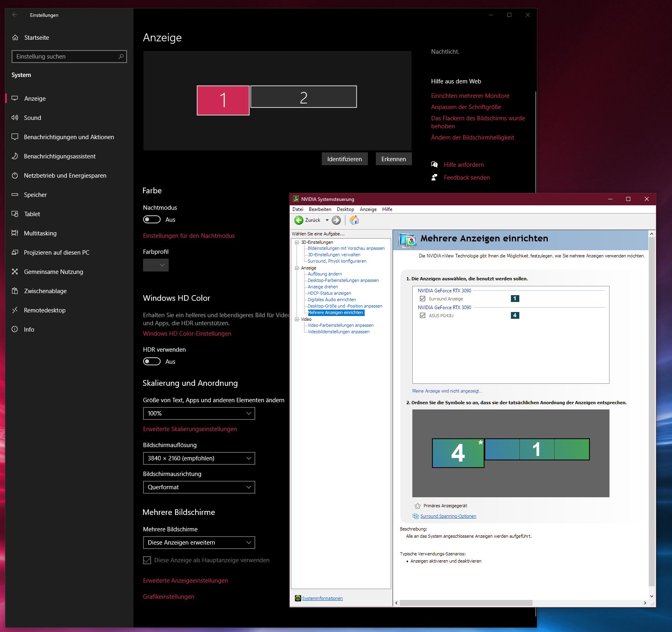
Task: Open Erweiterte Anzeigeeinstellungen link
Action: 186,581
